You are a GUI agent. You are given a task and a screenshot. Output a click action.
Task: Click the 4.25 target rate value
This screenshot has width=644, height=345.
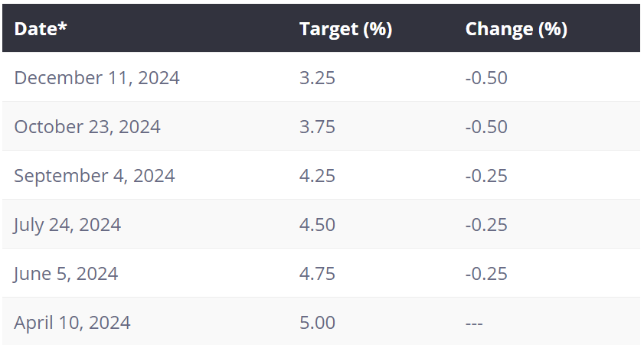317,176
